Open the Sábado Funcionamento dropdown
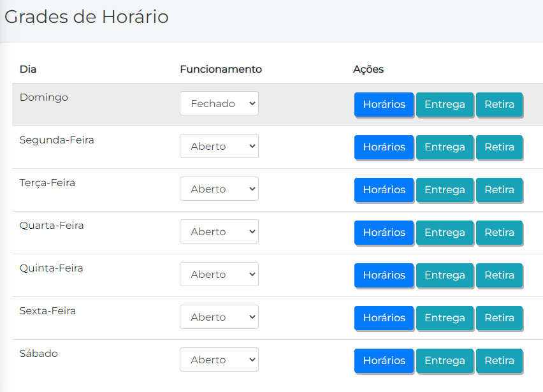 point(219,359)
